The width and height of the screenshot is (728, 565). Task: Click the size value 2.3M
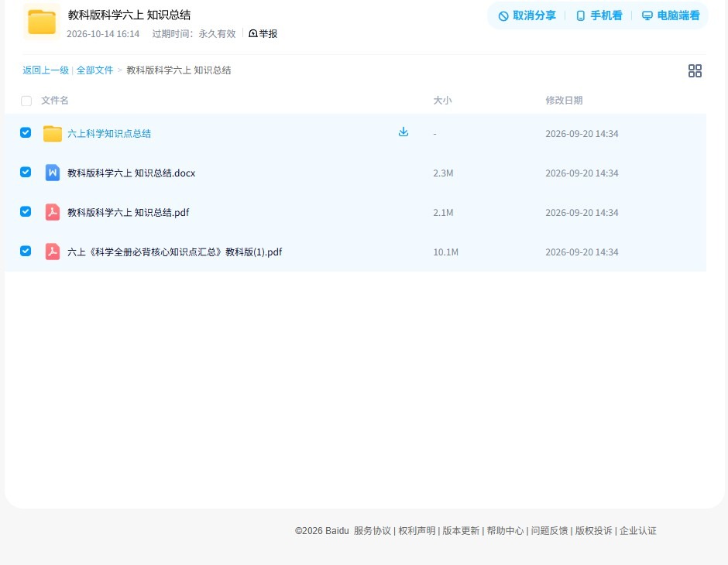(444, 173)
